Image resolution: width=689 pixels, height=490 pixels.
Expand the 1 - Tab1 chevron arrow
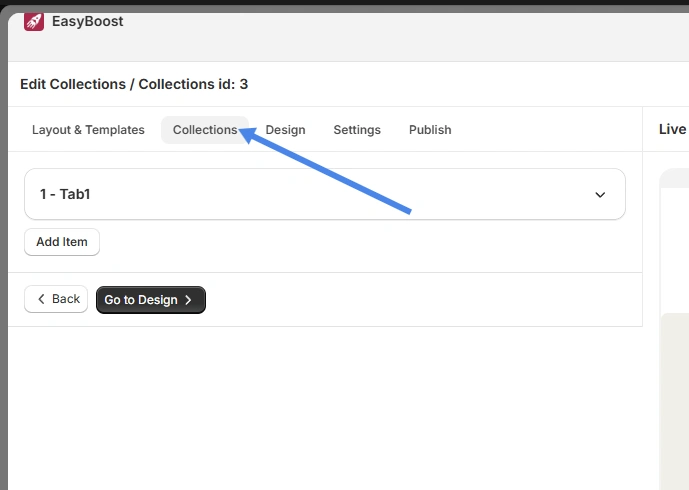[600, 195]
